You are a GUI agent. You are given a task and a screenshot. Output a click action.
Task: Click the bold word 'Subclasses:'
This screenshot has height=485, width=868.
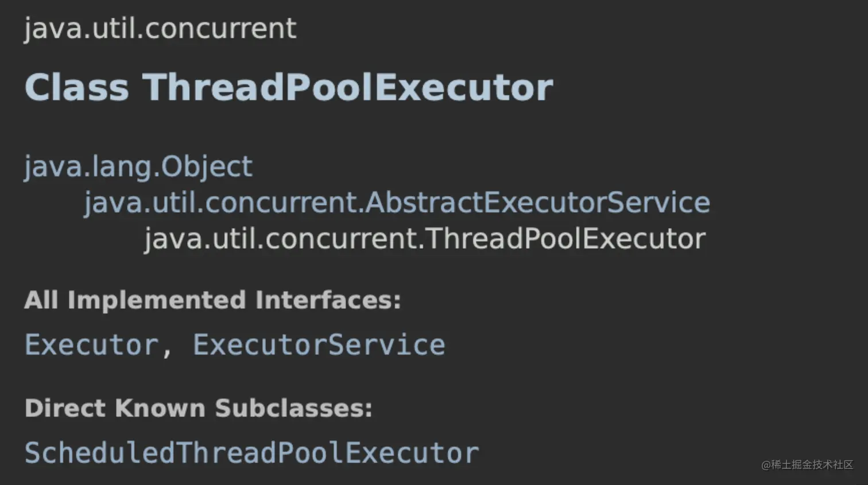[x=293, y=408]
